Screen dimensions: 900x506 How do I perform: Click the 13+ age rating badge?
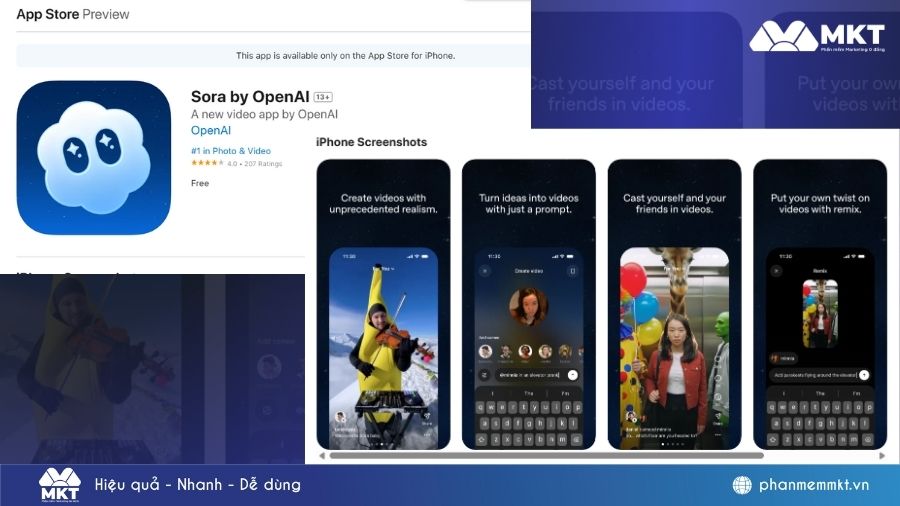323,97
